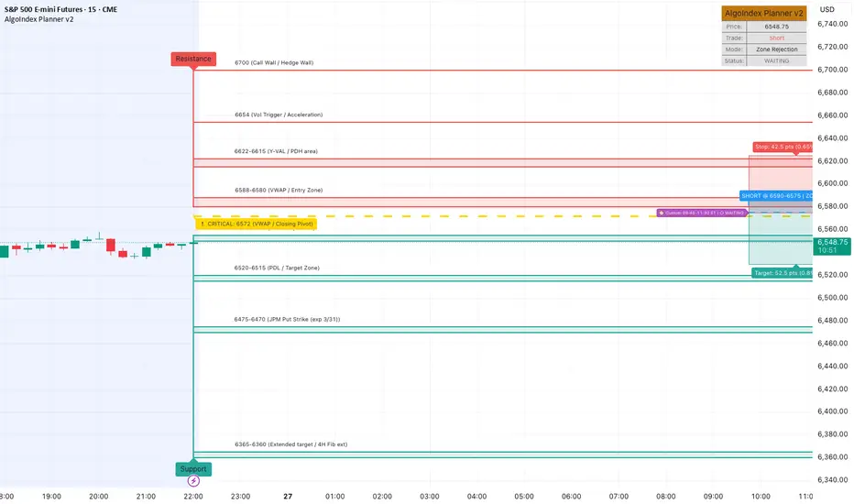Open the USD currency selector
This screenshot has width=854, height=504.
(827, 9)
